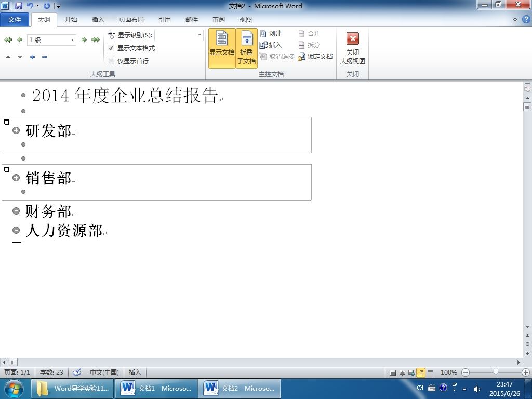
Task: Switch to Print Layout view icon
Action: click(x=393, y=373)
